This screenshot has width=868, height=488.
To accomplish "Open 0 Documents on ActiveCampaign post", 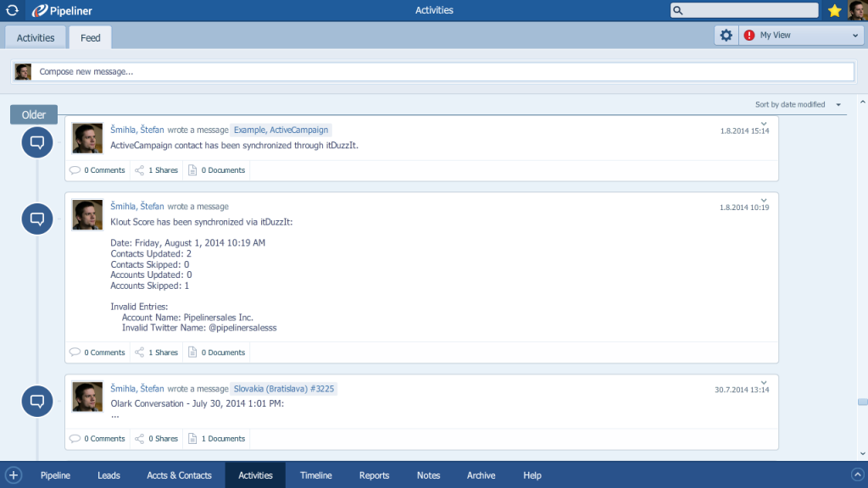I will click(x=216, y=170).
